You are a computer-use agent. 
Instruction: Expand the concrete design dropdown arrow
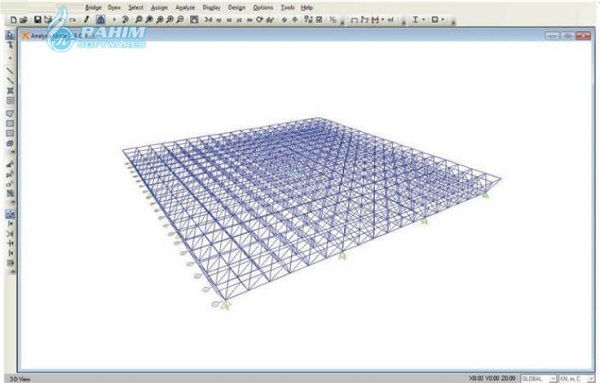[x=443, y=20]
